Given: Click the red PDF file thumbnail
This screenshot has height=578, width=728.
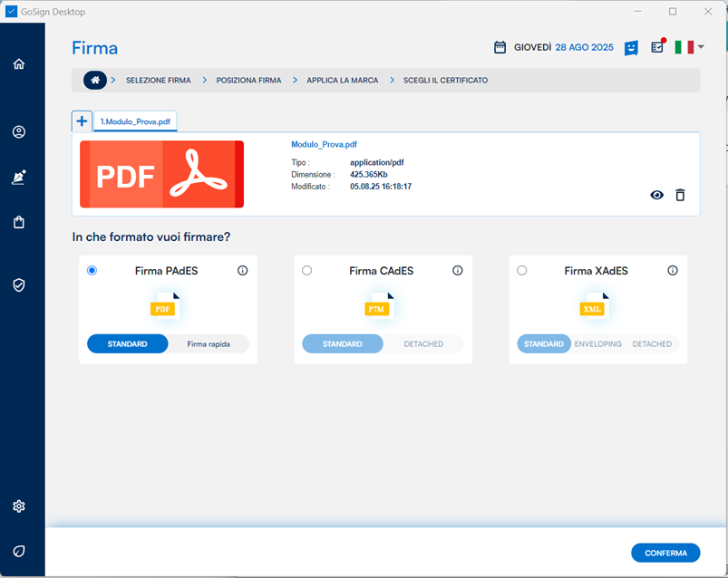Looking at the screenshot, I should point(161,175).
